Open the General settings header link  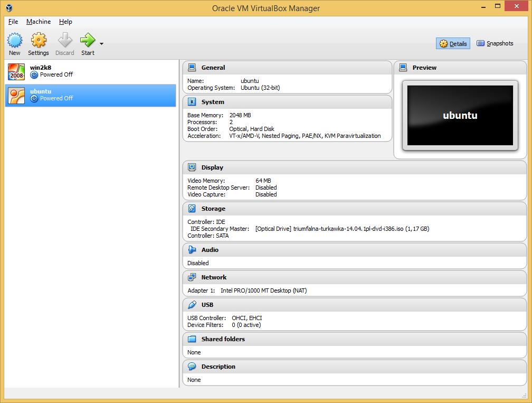[x=213, y=68]
